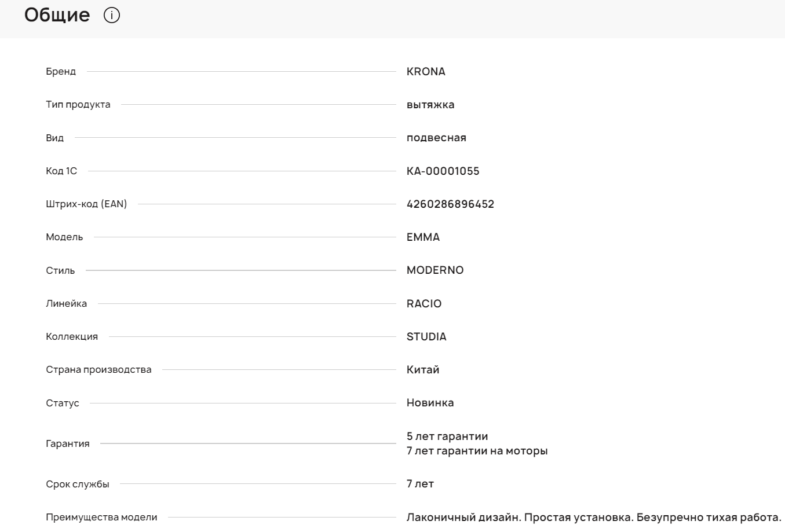785x532 pixels.
Task: Click the EMMA model value
Action: pyautogui.click(x=423, y=237)
